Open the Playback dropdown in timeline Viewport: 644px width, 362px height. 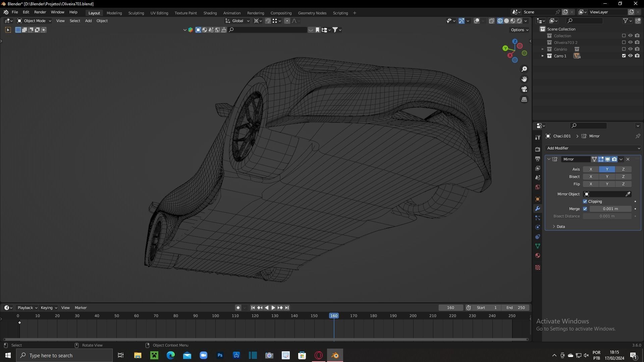coord(27,308)
